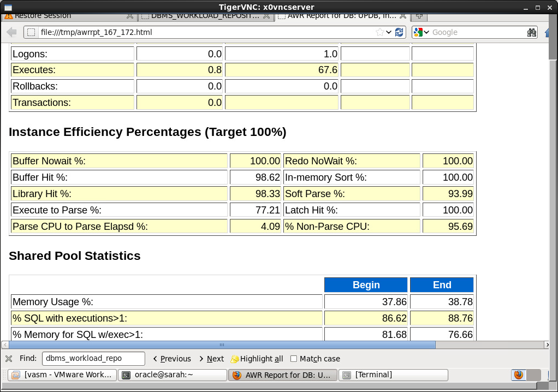Expand the URL history dropdown arrow
This screenshot has width=558, height=392.
point(389,32)
